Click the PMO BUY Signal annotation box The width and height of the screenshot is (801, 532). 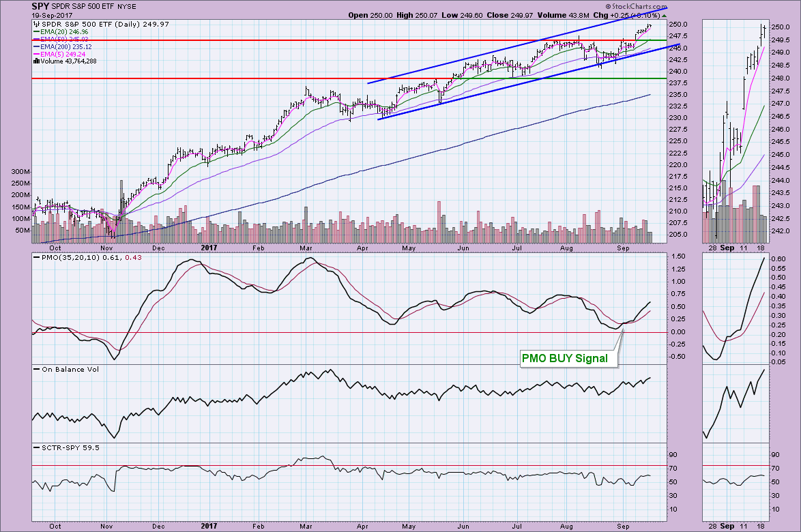point(568,358)
